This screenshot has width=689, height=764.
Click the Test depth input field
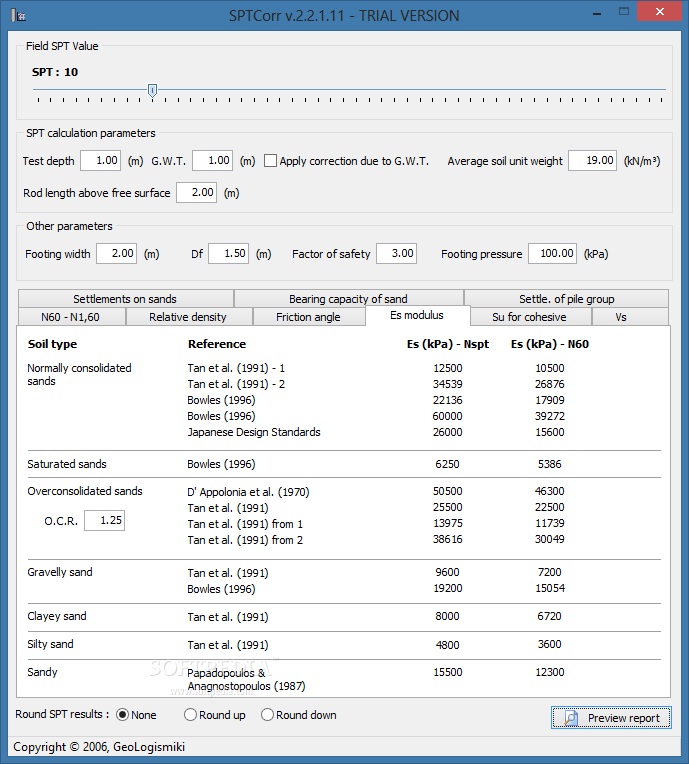click(x=100, y=160)
